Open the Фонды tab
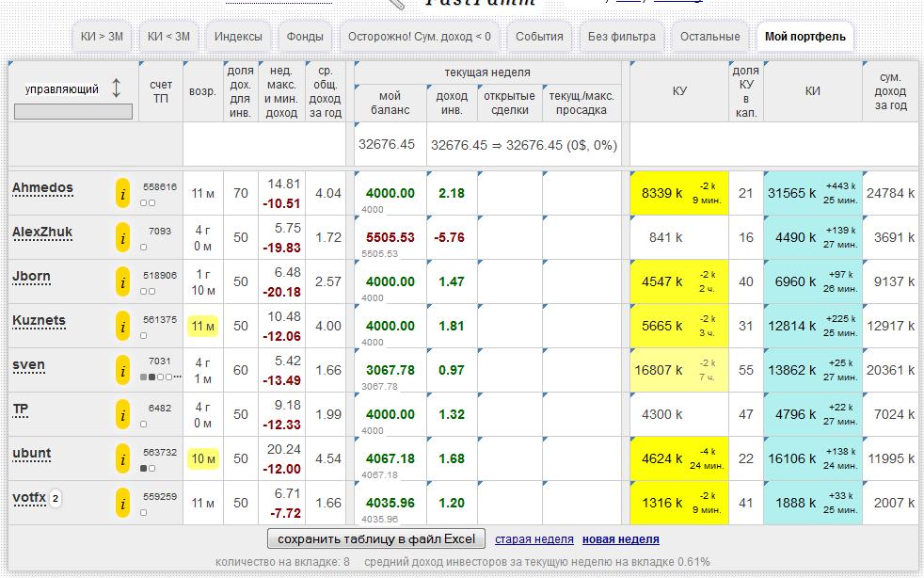Screen dimensions: 924x578 (305, 37)
